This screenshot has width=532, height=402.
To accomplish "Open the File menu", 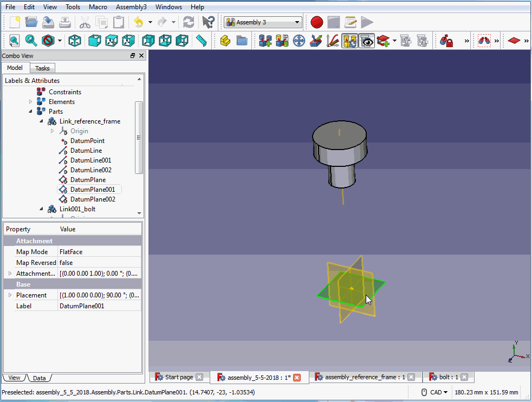I will click(10, 7).
